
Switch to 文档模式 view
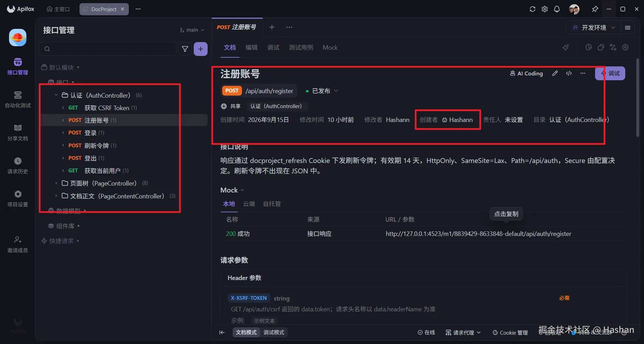246,333
